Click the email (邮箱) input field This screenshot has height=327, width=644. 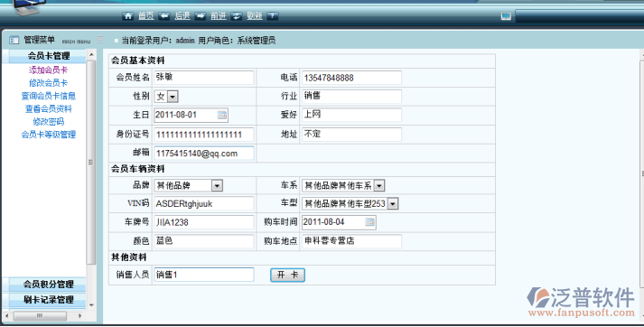pos(204,154)
